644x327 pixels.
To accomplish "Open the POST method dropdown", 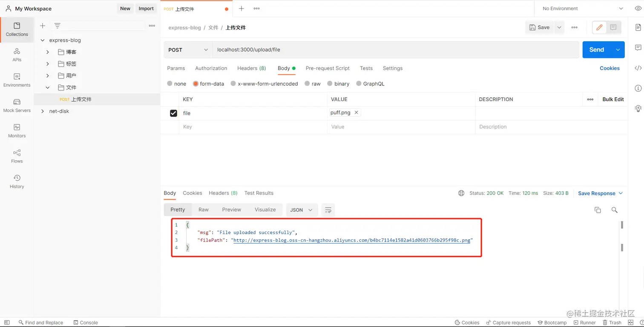I will (188, 50).
